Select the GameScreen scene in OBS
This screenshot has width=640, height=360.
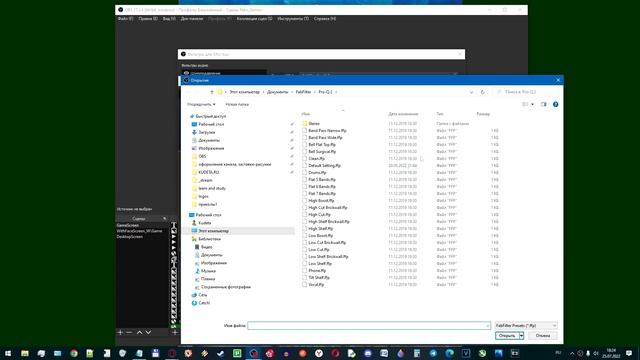coord(128,225)
